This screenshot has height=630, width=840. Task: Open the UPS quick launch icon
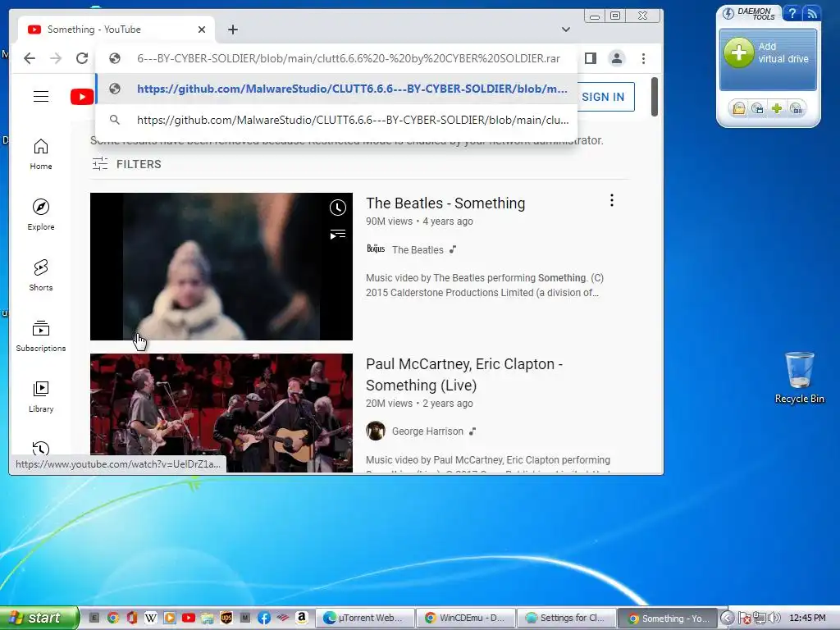226,618
